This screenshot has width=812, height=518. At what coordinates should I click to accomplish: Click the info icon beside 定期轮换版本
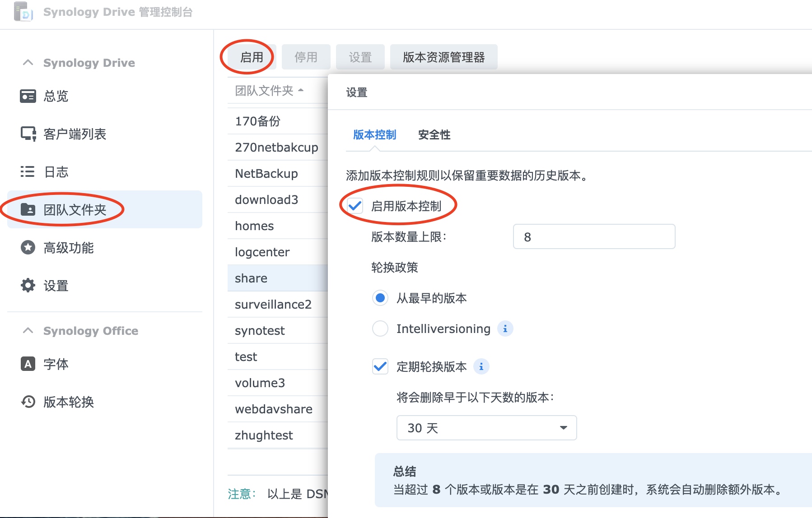[481, 367]
